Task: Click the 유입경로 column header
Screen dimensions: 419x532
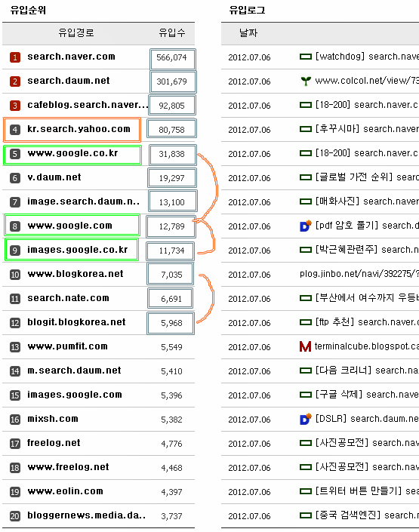Action: point(76,33)
